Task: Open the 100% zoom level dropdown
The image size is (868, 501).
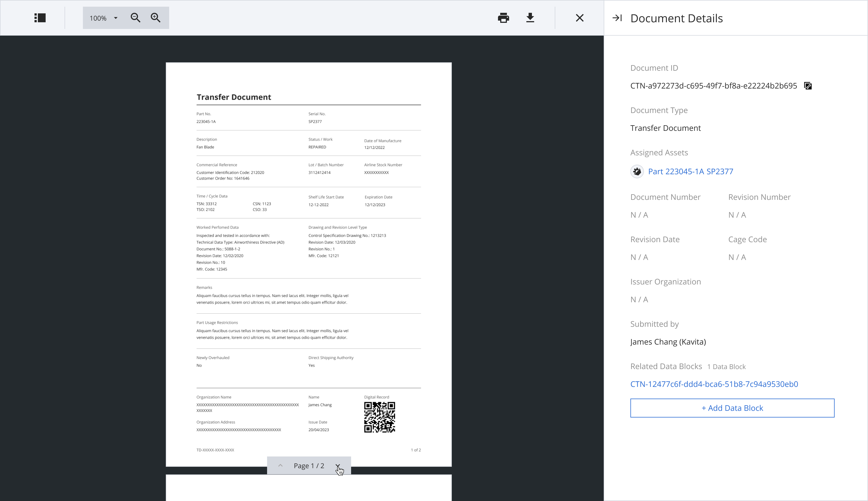Action: (103, 18)
